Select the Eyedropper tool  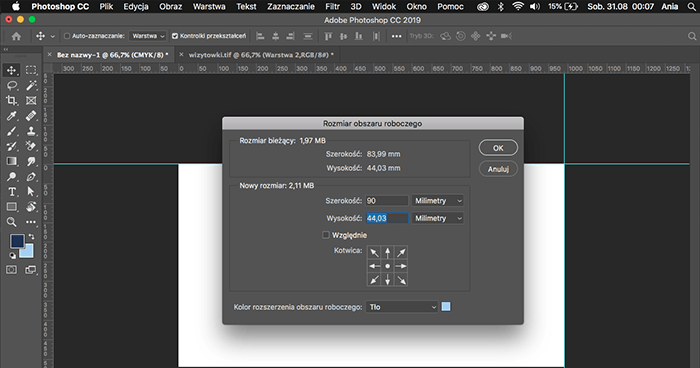[11, 116]
